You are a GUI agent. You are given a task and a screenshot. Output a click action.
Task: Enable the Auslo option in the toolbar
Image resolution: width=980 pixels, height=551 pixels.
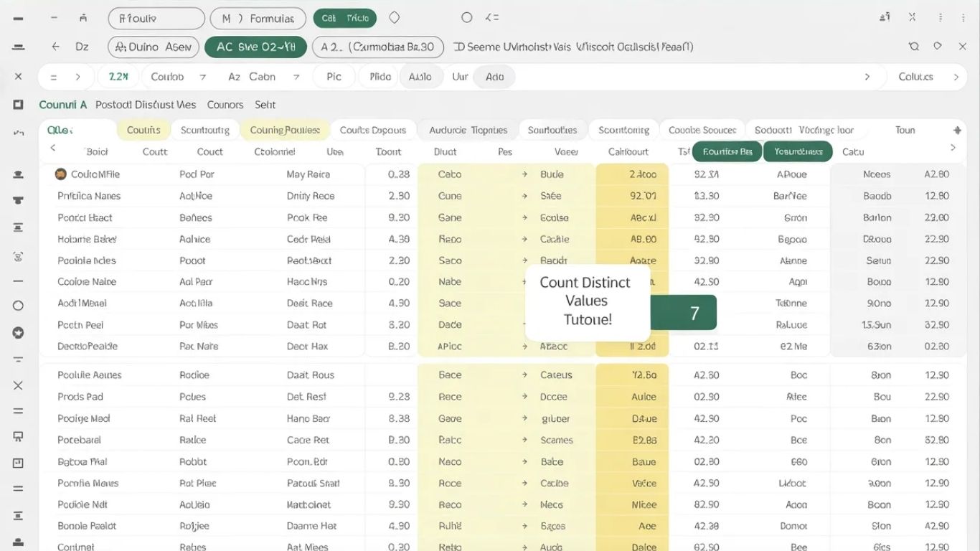tap(421, 76)
